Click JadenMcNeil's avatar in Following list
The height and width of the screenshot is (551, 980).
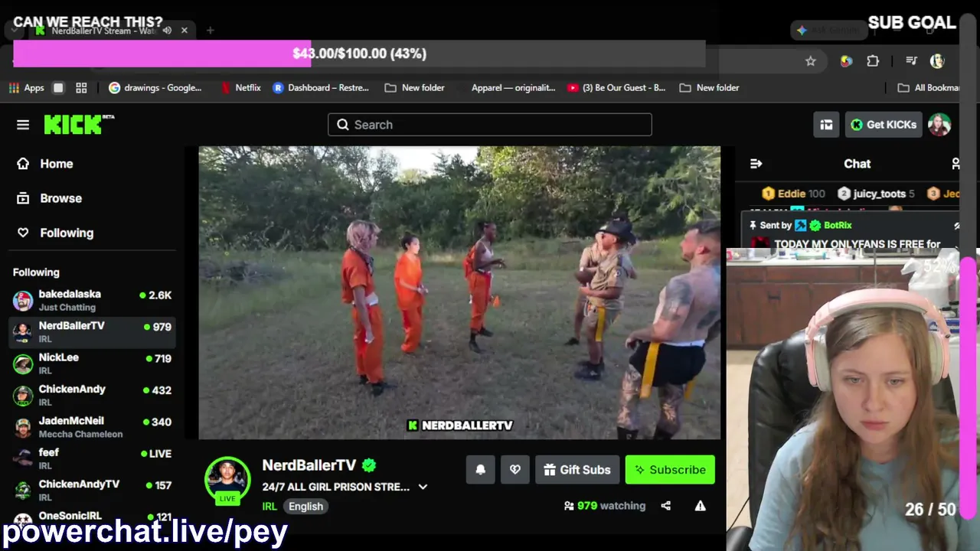[23, 427]
